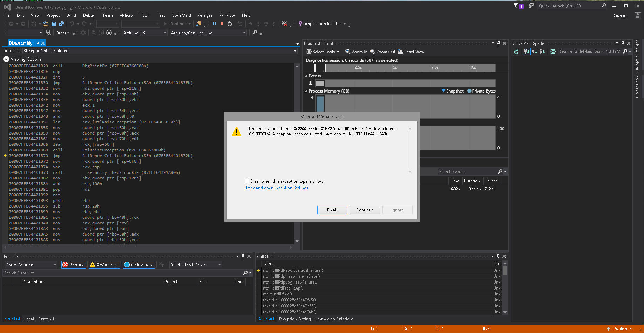Switch to the Locals tab
This screenshot has width=644, height=333.
click(30, 319)
